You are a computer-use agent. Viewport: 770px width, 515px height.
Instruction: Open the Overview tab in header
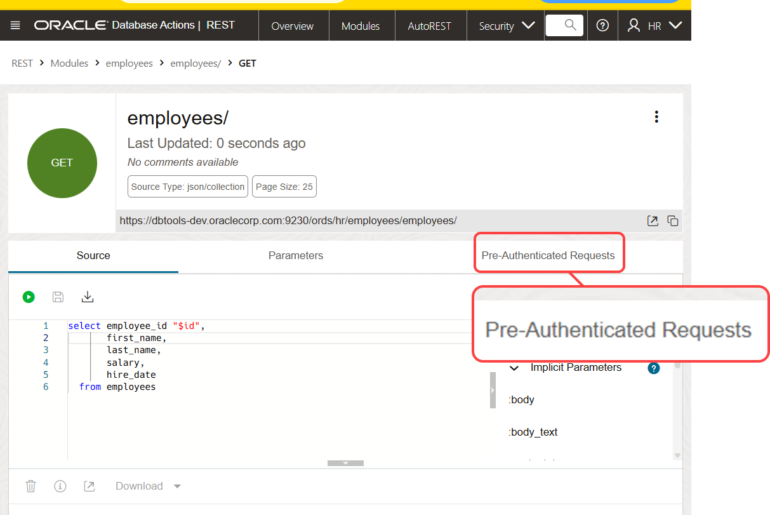point(292,26)
